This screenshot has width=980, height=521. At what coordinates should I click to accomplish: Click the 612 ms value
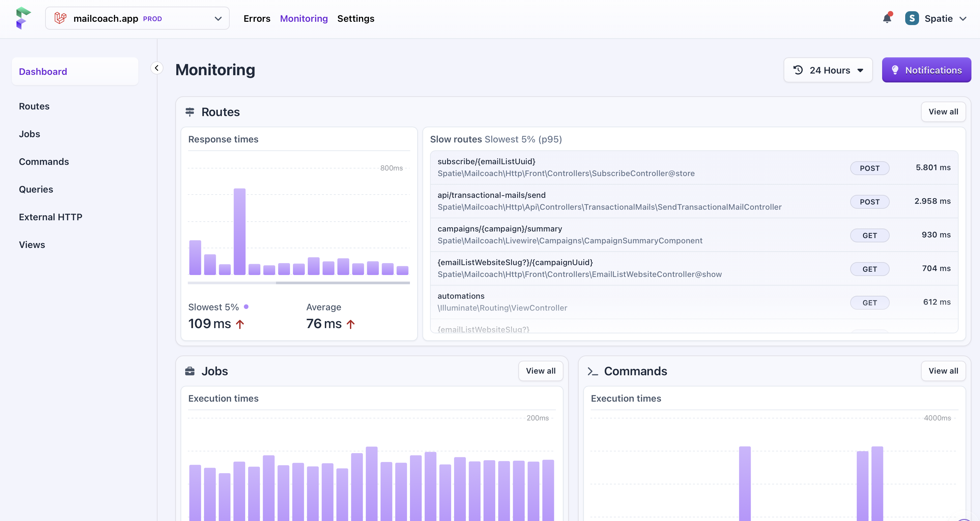click(937, 302)
